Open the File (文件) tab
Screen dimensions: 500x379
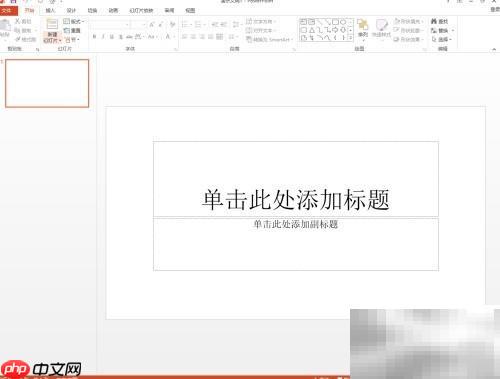pyautogui.click(x=8, y=10)
